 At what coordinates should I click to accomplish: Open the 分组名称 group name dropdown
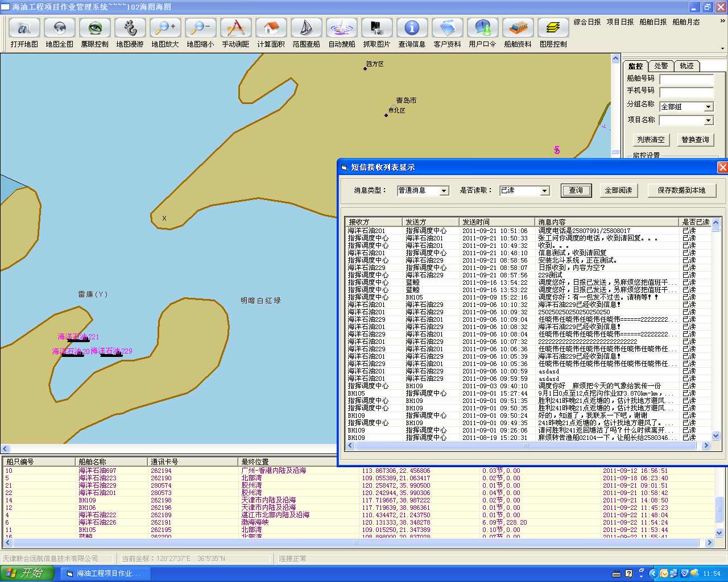point(708,107)
